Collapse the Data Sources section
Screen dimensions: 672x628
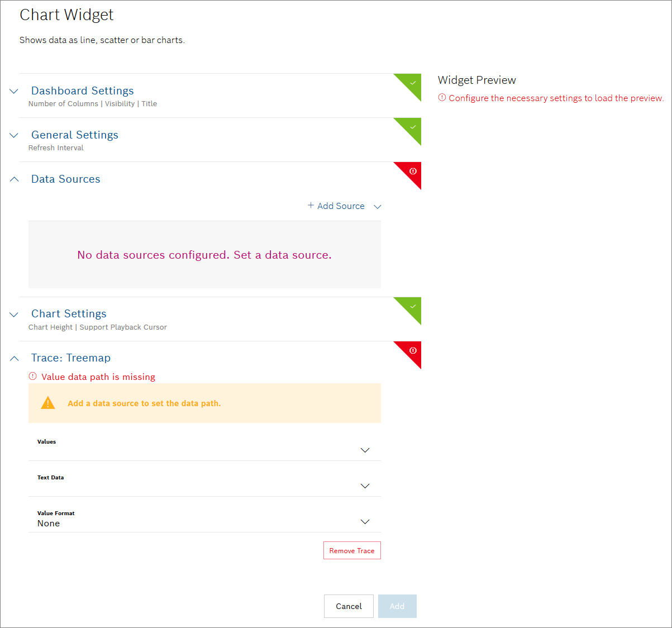(15, 179)
